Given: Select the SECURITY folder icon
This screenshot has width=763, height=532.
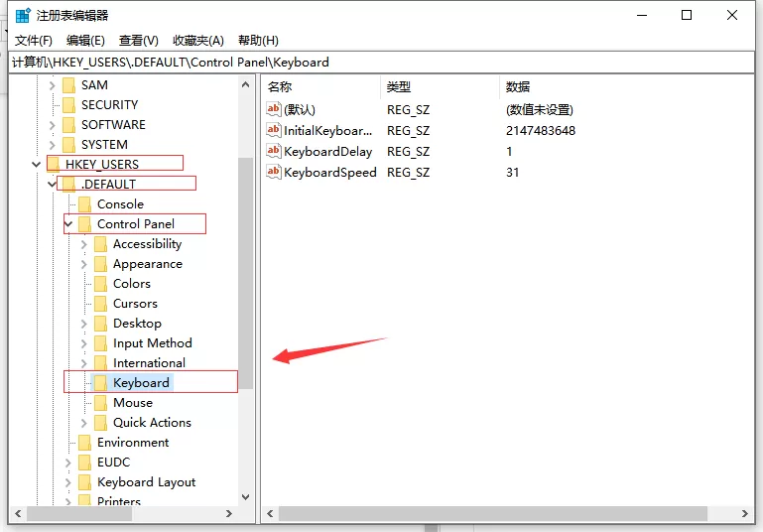Looking at the screenshot, I should click(x=69, y=105).
